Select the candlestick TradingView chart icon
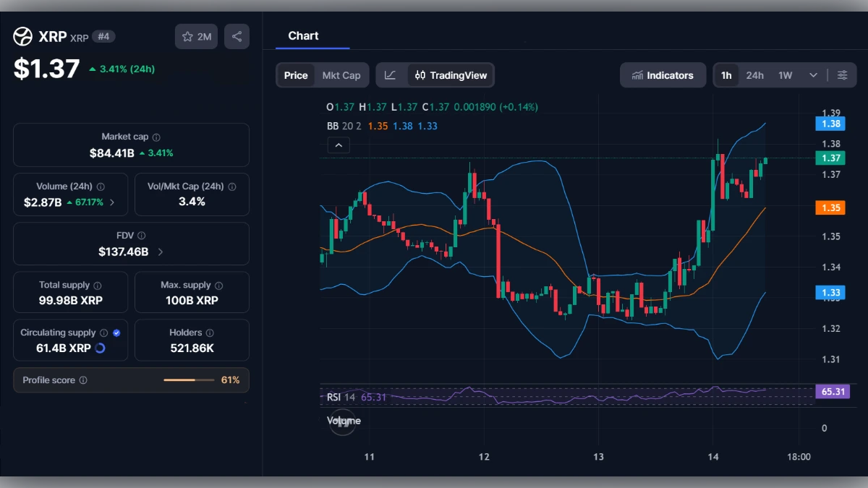Image resolution: width=868 pixels, height=488 pixels. (420, 74)
